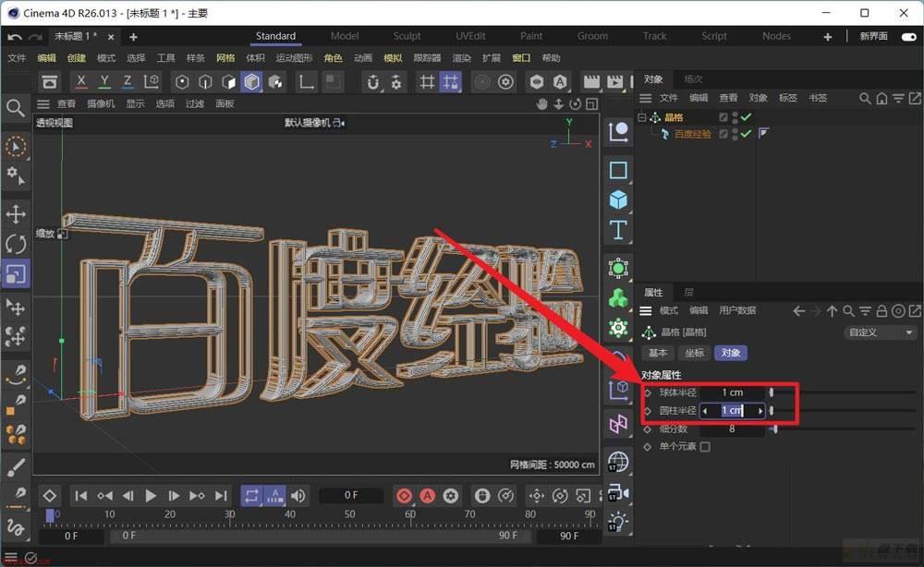Select the 基本 attribute button
Image resolution: width=924 pixels, height=567 pixels.
point(658,353)
